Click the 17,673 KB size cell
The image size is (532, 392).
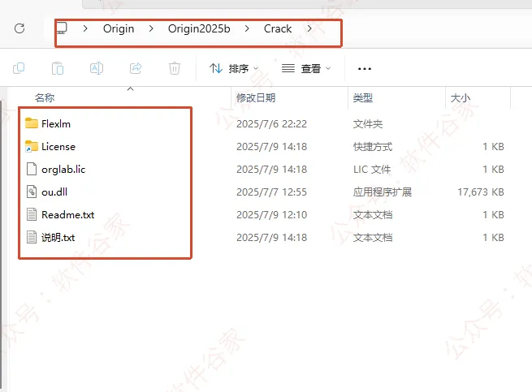tap(481, 192)
